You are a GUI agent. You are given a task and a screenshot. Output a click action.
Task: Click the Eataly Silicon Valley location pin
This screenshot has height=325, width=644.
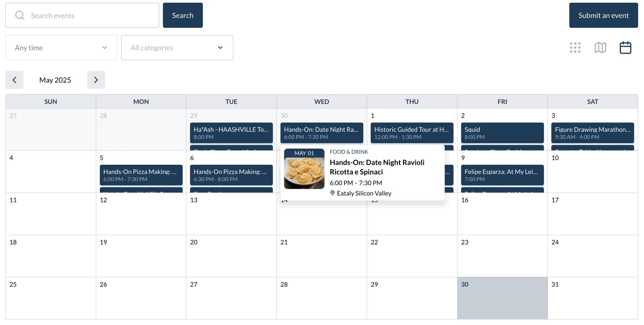click(x=332, y=193)
